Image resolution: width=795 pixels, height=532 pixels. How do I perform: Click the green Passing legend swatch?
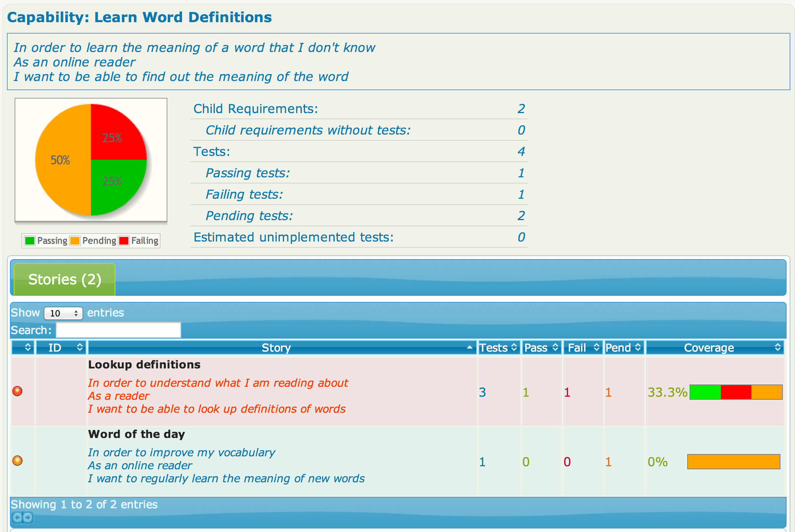click(29, 241)
